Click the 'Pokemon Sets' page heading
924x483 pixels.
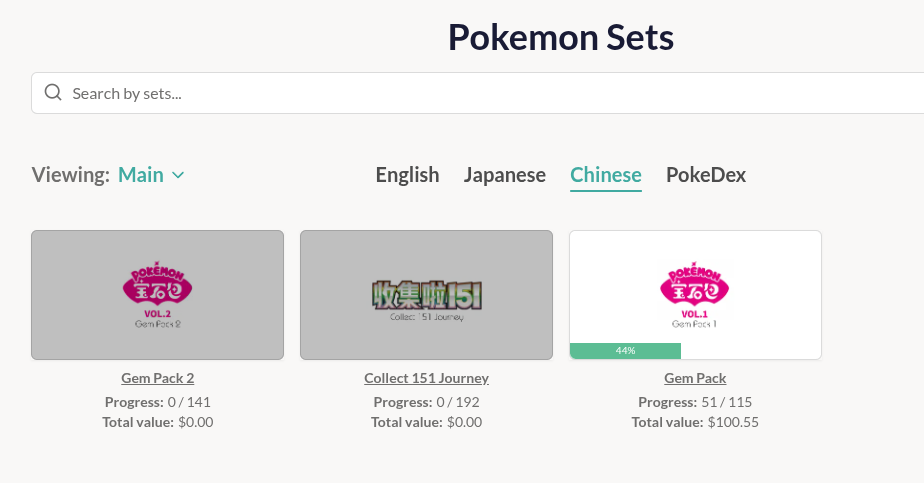560,37
